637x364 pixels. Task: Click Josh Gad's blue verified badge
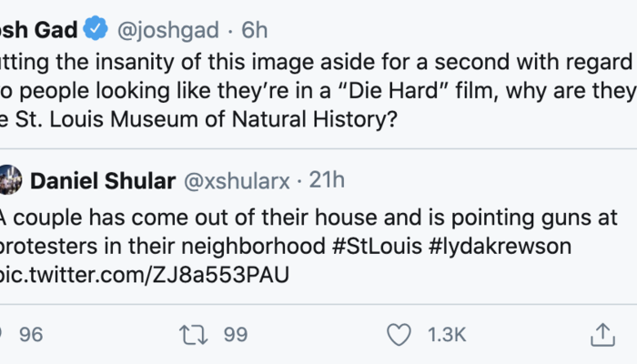click(x=95, y=30)
